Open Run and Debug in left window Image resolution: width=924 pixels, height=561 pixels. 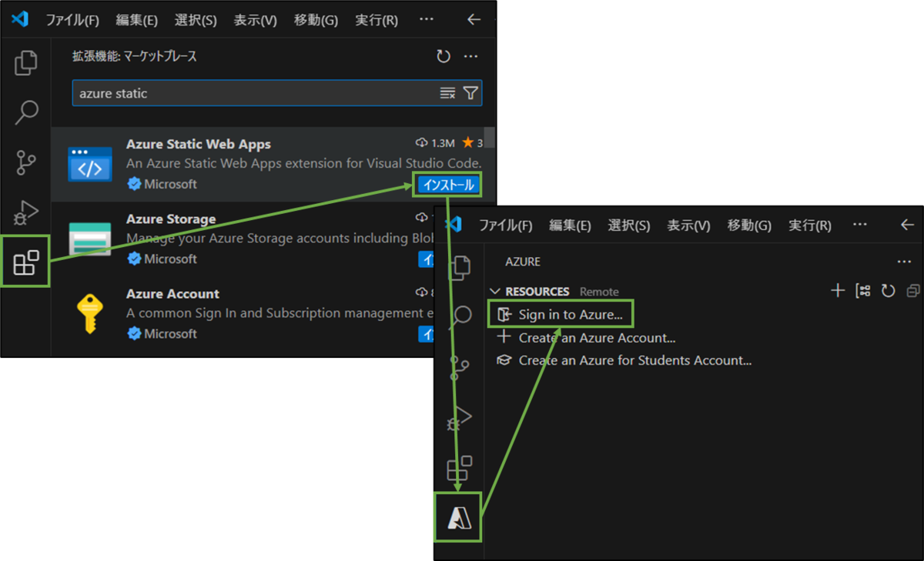coord(26,212)
